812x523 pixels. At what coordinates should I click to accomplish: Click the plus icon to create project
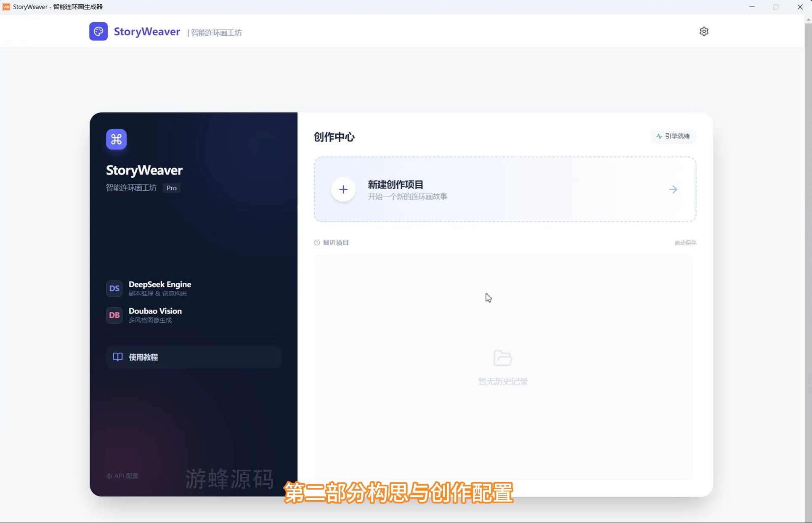(343, 189)
